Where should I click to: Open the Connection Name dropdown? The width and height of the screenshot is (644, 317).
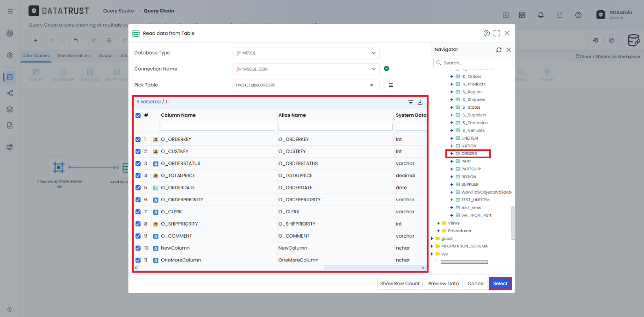click(x=306, y=69)
